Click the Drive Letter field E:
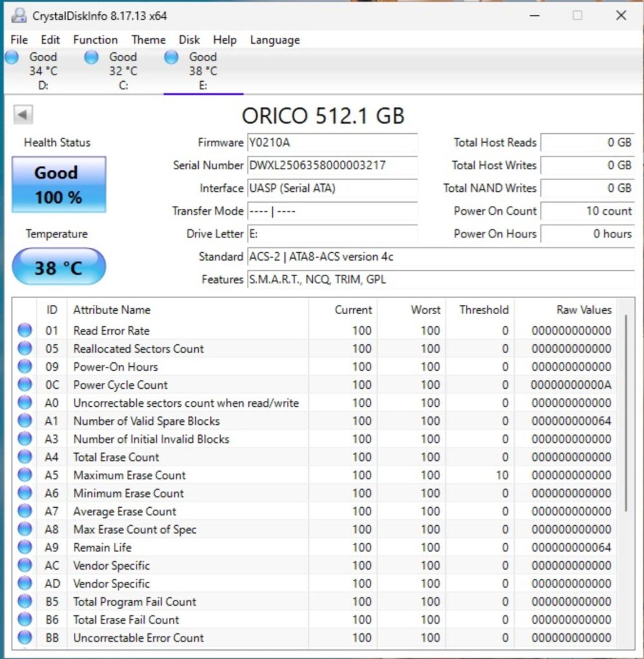Image resolution: width=644 pixels, height=659 pixels. [332, 234]
